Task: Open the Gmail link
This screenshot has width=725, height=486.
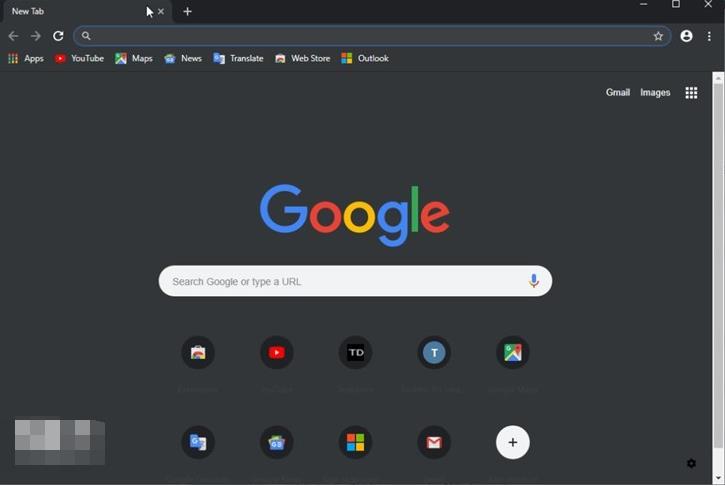Action: (618, 92)
